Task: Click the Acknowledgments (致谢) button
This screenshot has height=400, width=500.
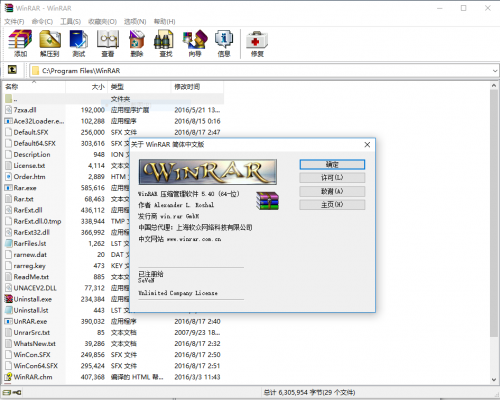Action: pos(332,191)
